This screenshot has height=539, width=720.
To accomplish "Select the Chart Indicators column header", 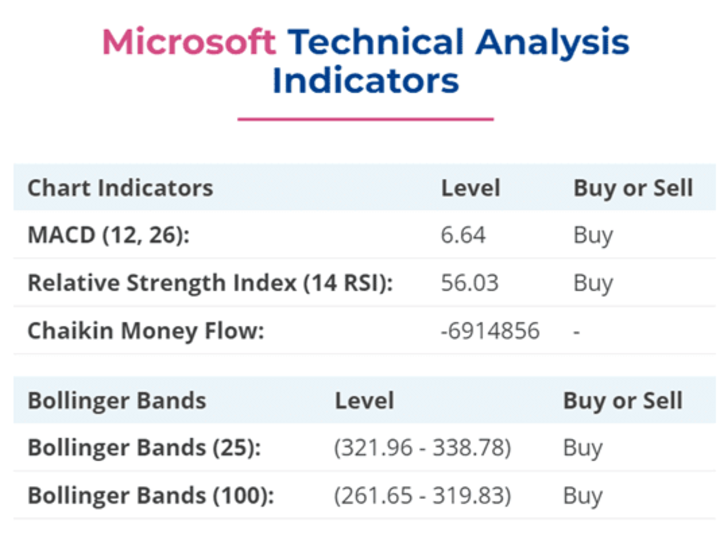I will (x=120, y=188).
